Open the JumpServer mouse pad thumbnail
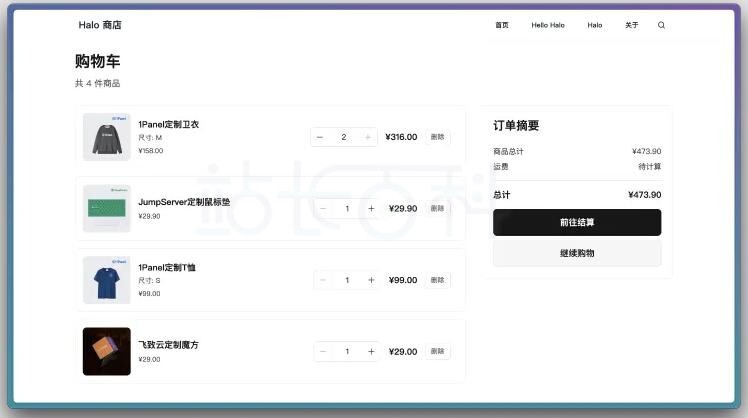Screen dimensions: 748x418 click(x=106, y=209)
